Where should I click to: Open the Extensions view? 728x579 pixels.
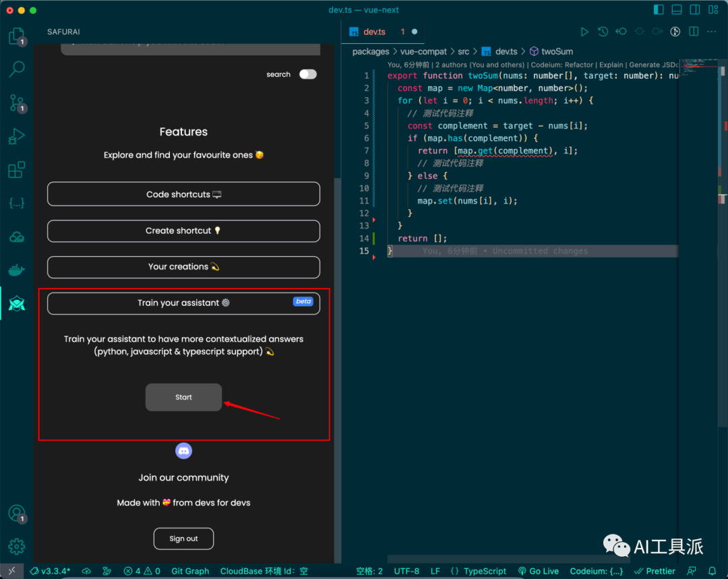[17, 170]
